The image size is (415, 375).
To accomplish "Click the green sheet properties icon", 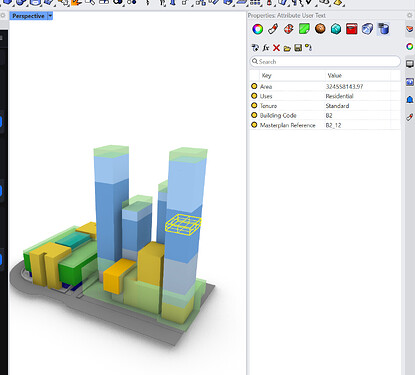I will tap(304, 29).
